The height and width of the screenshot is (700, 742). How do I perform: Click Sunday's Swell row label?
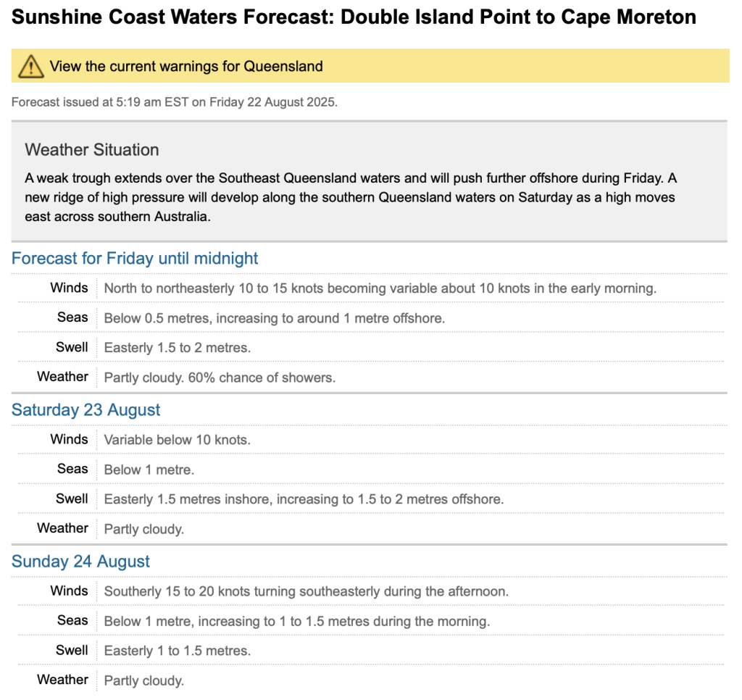click(x=72, y=650)
